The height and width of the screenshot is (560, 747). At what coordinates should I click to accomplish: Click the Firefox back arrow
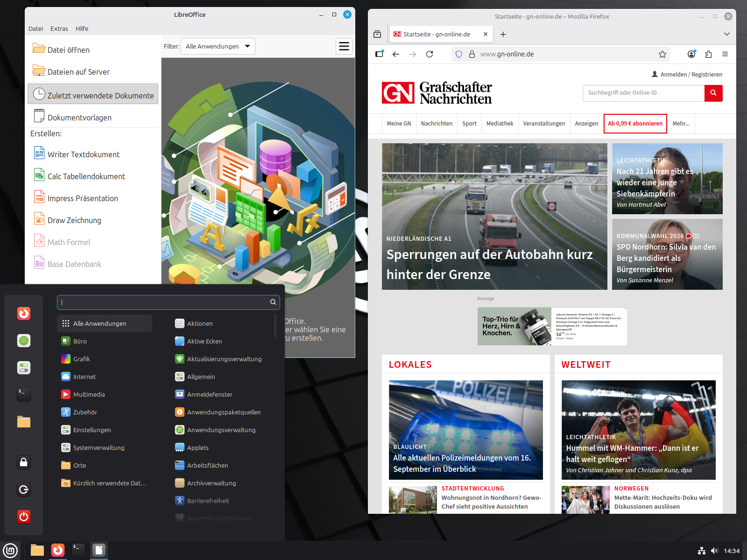(396, 54)
